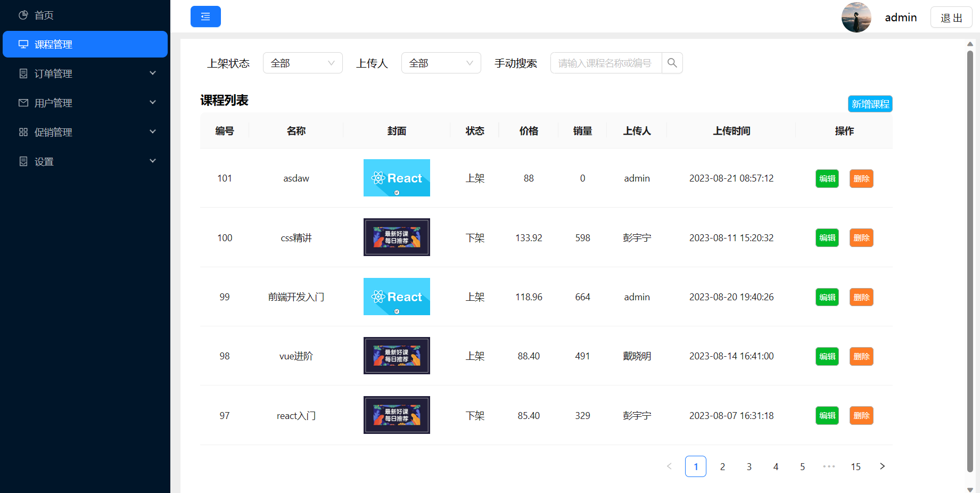Expand the 用户管理 submenu chevron

pyautogui.click(x=153, y=102)
